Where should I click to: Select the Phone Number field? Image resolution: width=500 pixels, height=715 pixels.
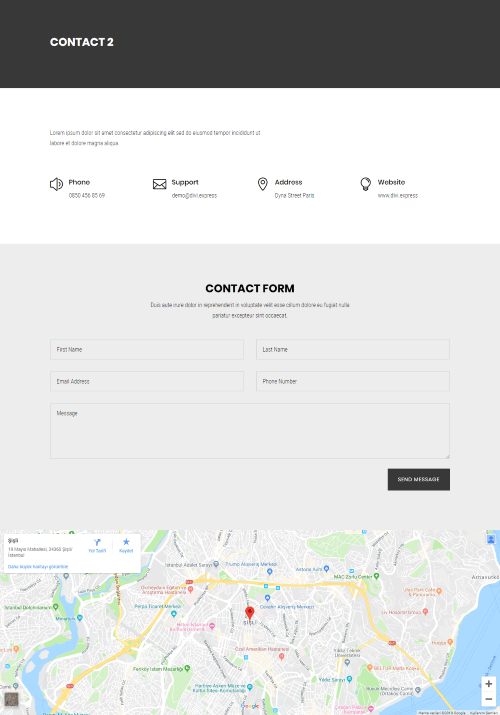(353, 381)
